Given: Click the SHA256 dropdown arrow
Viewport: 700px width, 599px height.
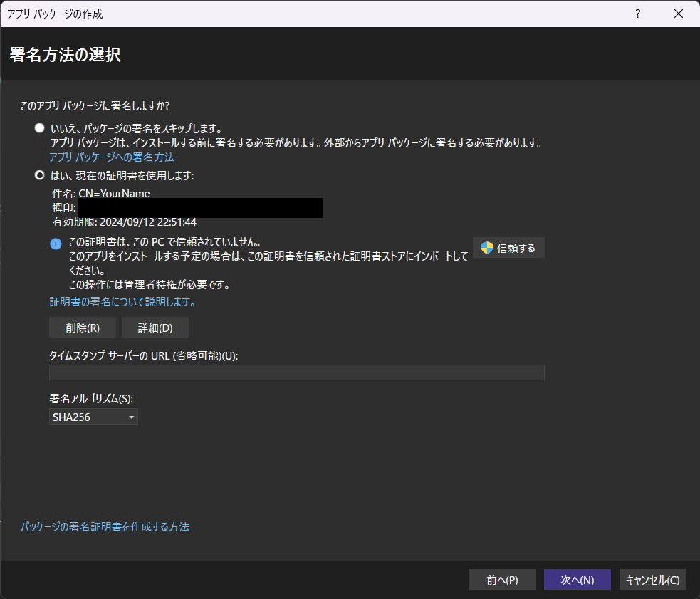Looking at the screenshot, I should (x=132, y=417).
